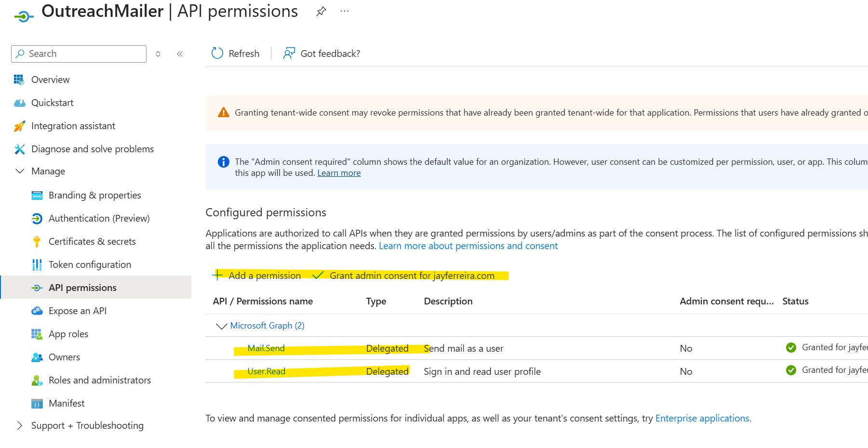868x448 pixels.
Task: Select App roles in the sidebar
Action: (68, 334)
